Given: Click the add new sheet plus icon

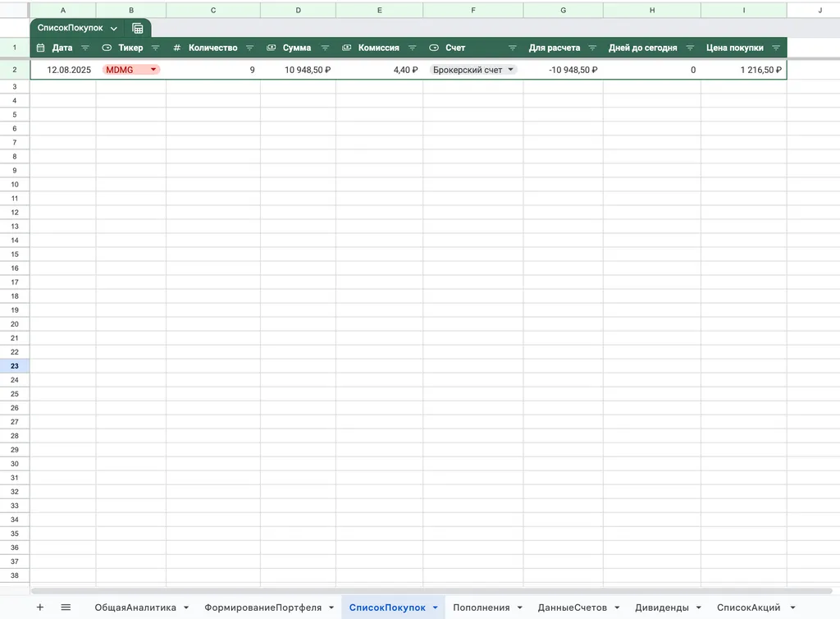Looking at the screenshot, I should (40, 608).
